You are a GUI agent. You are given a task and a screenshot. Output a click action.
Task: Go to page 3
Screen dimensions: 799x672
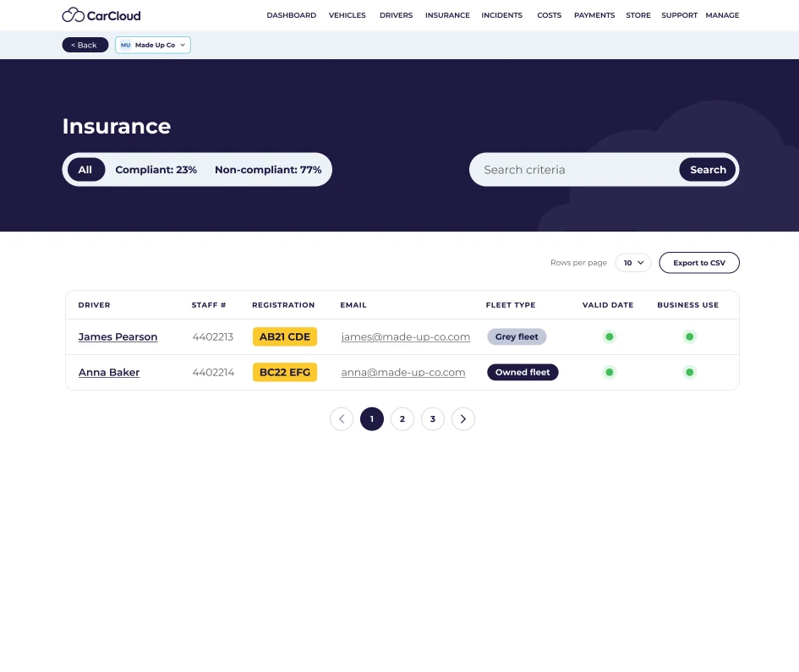433,418
